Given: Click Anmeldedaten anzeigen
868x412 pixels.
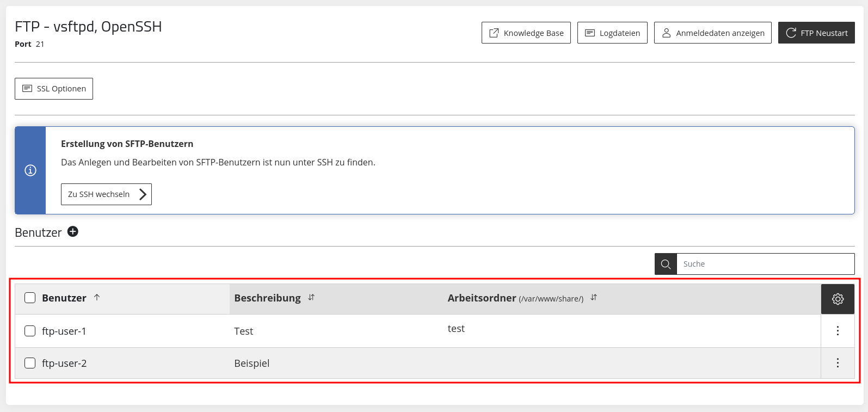Looking at the screenshot, I should coord(713,33).
